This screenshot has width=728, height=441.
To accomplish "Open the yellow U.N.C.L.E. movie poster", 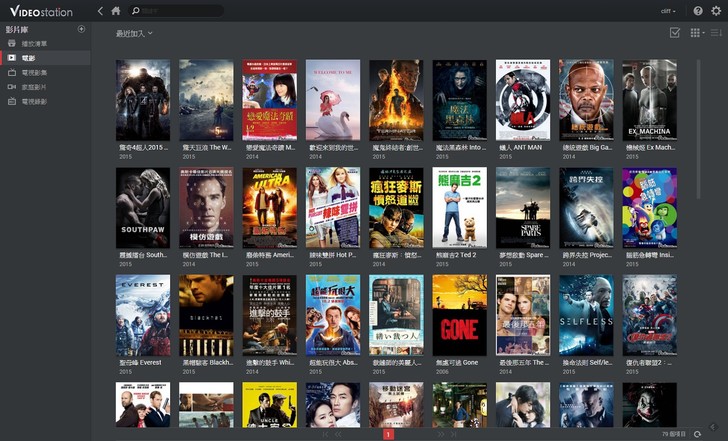I will pos(270,405).
